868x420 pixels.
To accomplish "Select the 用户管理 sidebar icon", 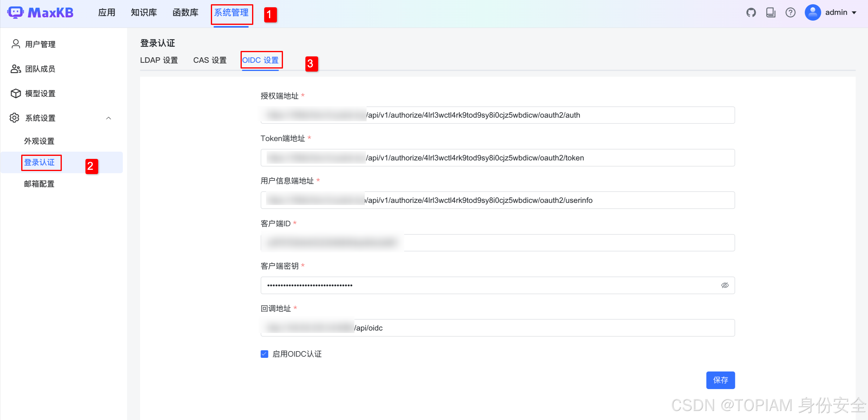I will point(15,44).
